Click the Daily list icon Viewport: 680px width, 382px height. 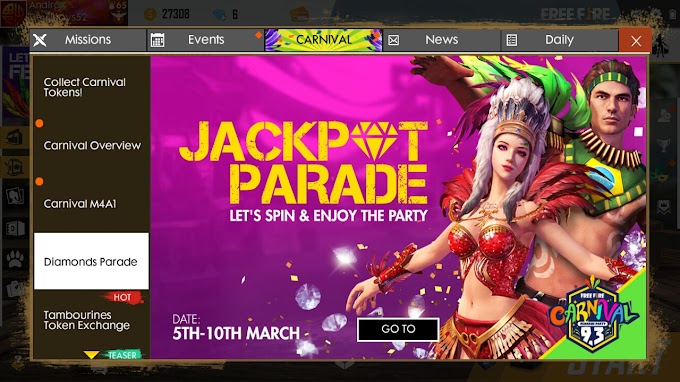[512, 40]
